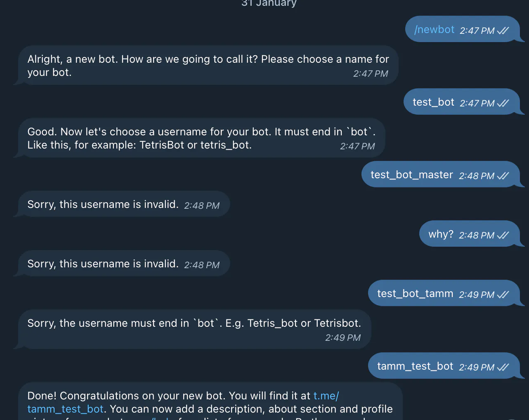Select the "username must end in bot" message

194,323
